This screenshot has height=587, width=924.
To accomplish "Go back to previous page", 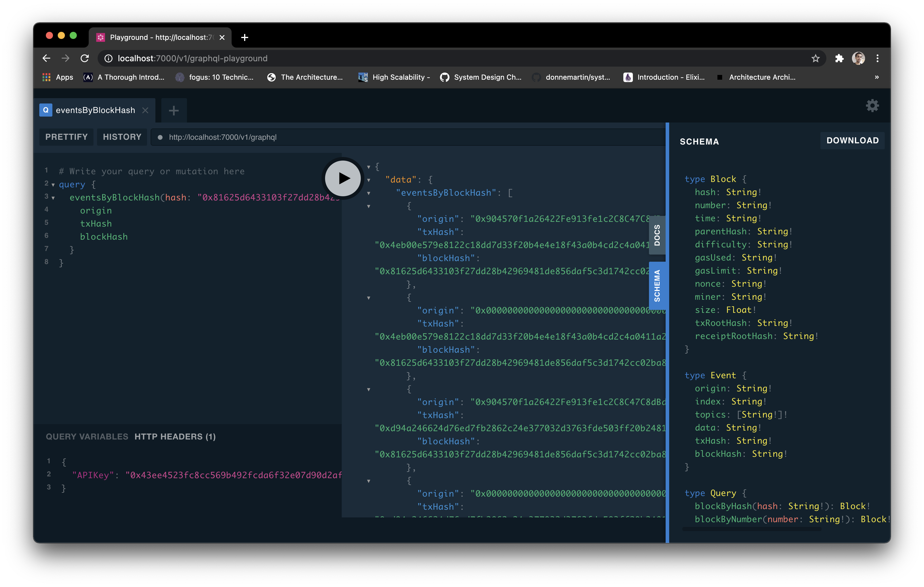I will [x=46, y=58].
